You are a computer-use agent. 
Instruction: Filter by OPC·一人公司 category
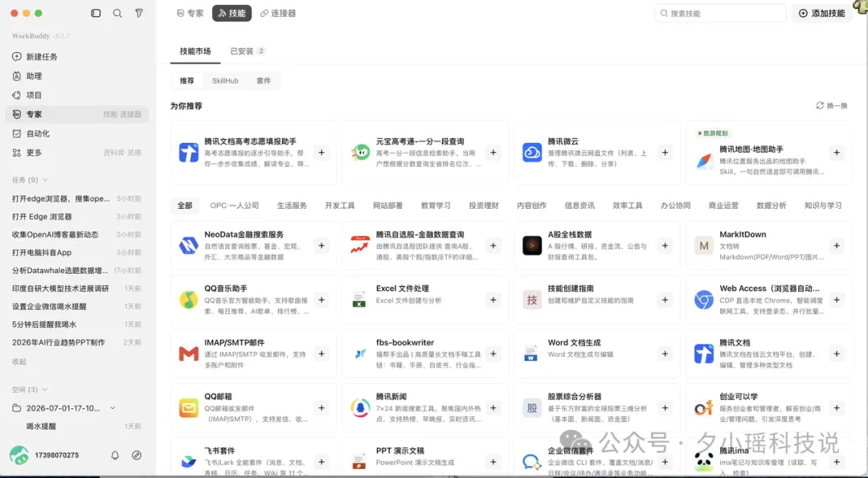235,205
